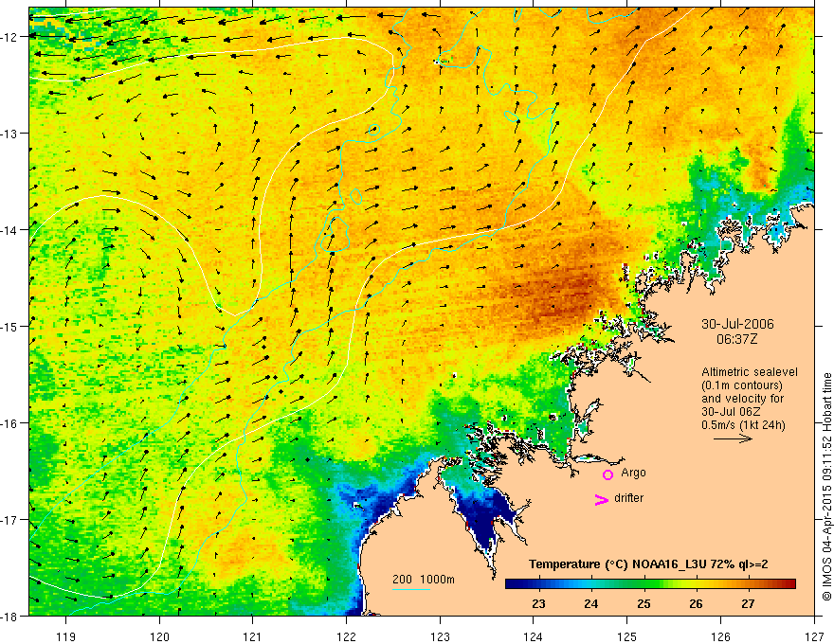Click the longitude axis label 121

253,636
